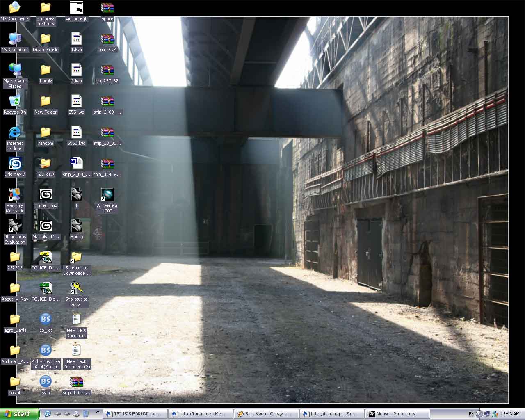Select the 5555.lwo file icon

(x=76, y=133)
